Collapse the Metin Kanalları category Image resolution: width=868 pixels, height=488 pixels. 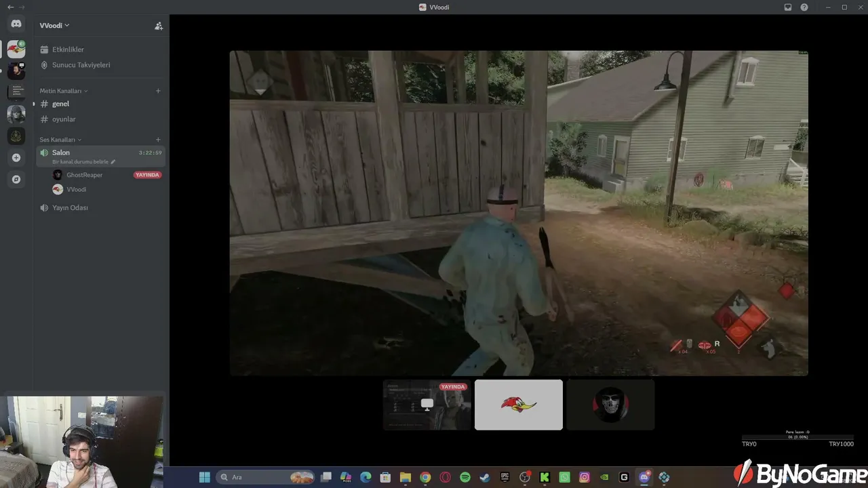(x=63, y=91)
